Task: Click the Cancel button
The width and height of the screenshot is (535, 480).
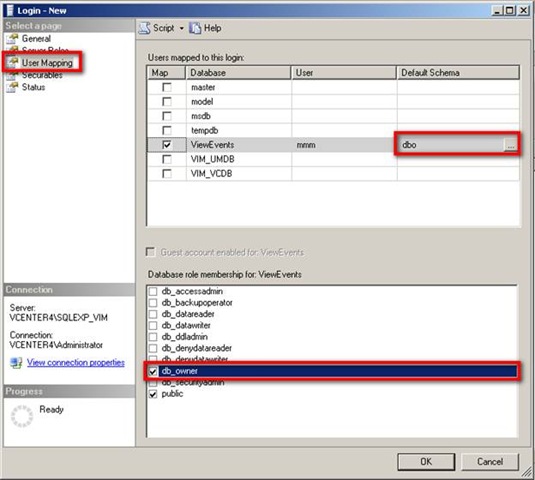Action: click(x=490, y=462)
